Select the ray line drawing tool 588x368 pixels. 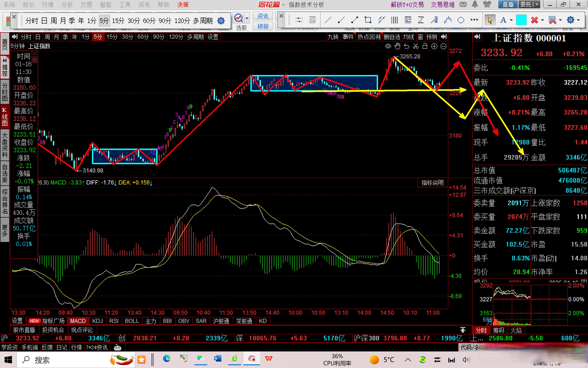[341, 20]
